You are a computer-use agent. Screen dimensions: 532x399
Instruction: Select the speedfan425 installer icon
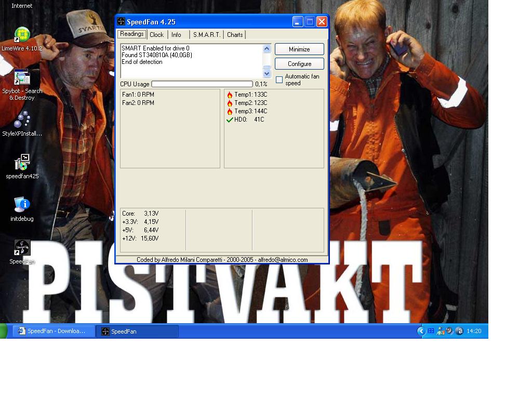[22, 167]
